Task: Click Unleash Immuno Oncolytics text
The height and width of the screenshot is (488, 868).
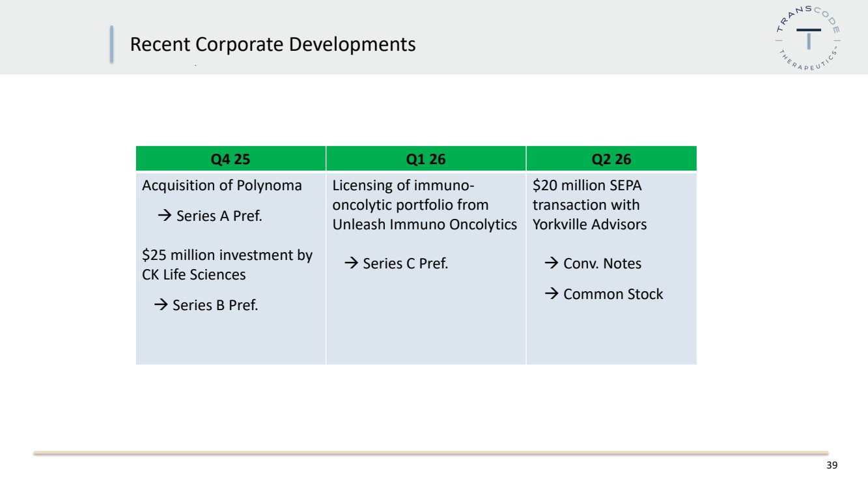Action: tap(425, 225)
